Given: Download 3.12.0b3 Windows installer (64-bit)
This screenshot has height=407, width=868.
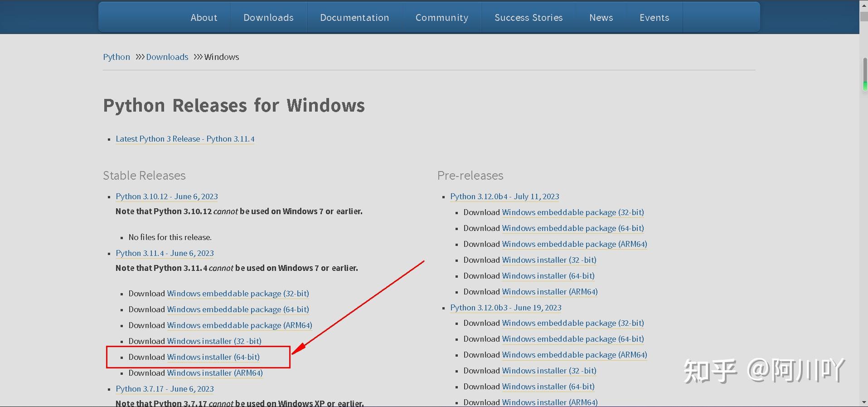Looking at the screenshot, I should 548,387.
